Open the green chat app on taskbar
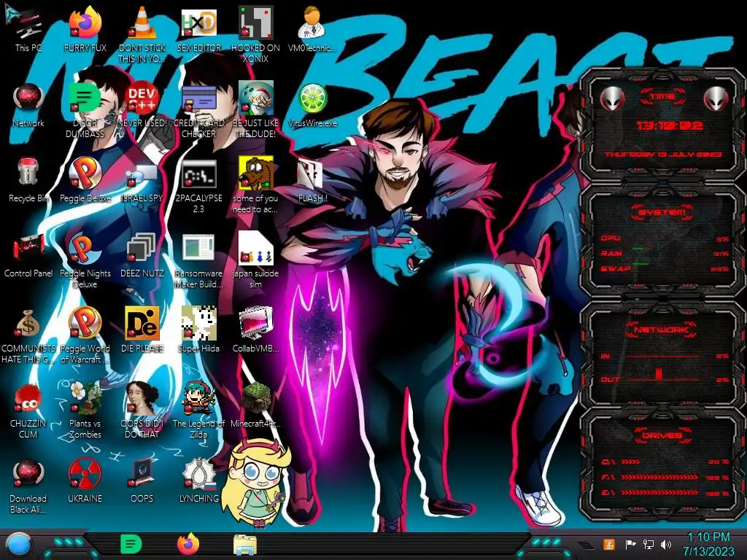This screenshot has height=560, width=747. 131,544
